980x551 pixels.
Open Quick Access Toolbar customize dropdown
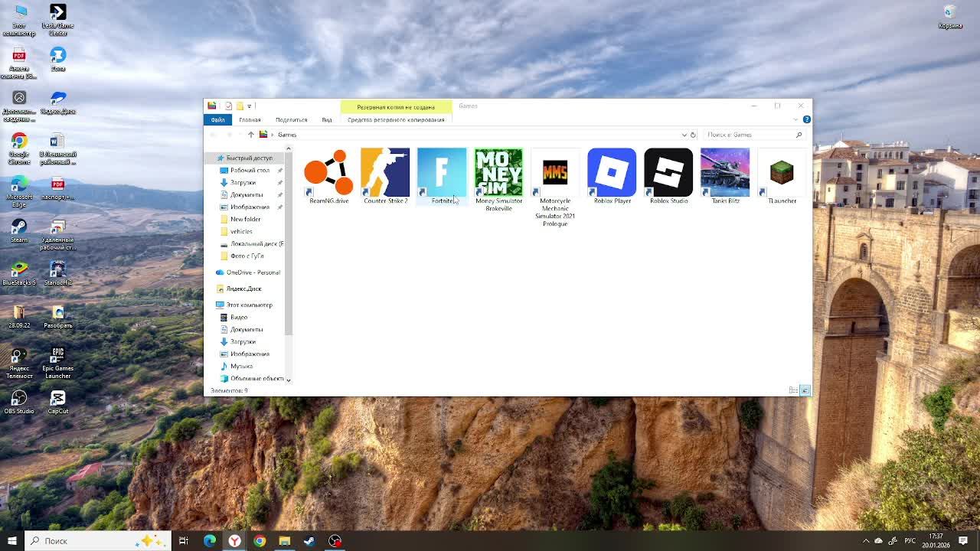click(249, 106)
